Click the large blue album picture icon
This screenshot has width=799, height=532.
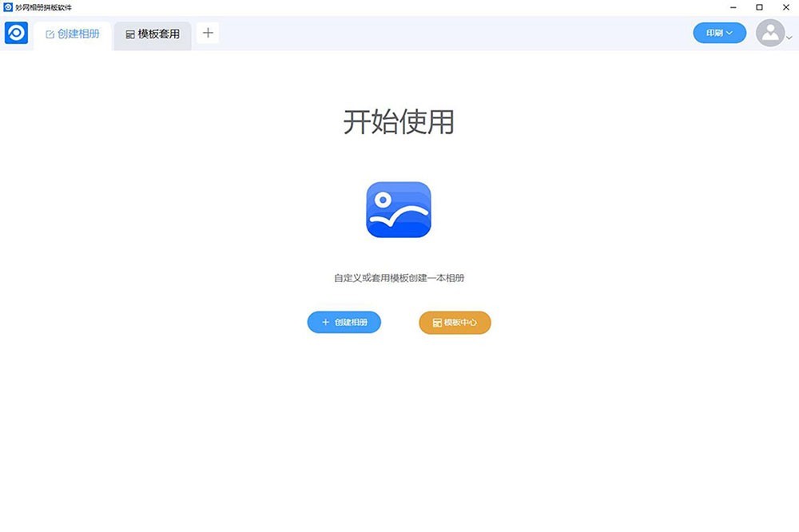399,209
